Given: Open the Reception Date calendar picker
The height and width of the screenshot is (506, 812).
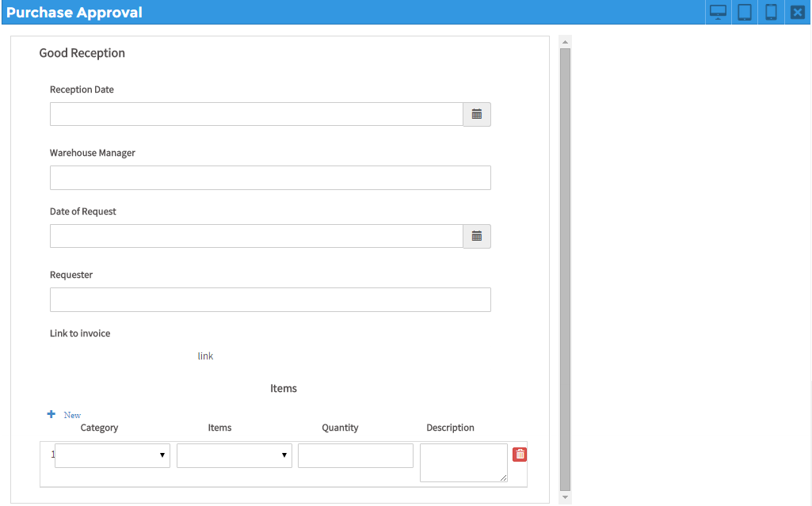Looking at the screenshot, I should [477, 114].
